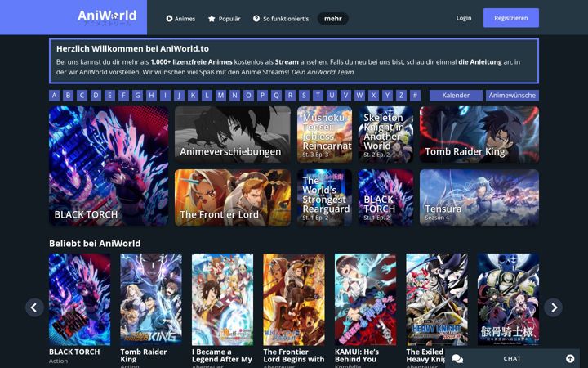Viewport: 588px width, 368px height.
Task: Open KAMUI: He's Behind You poster
Action: point(366,299)
